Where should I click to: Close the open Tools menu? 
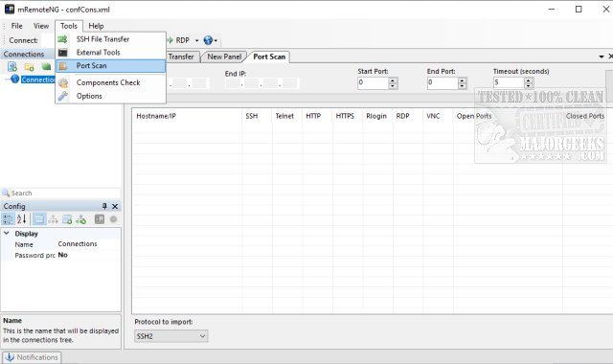click(x=69, y=26)
